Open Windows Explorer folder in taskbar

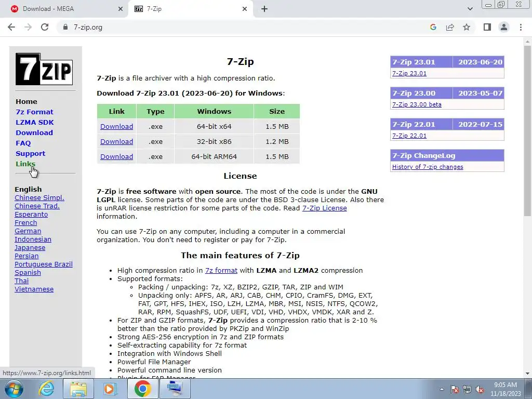tap(78, 389)
